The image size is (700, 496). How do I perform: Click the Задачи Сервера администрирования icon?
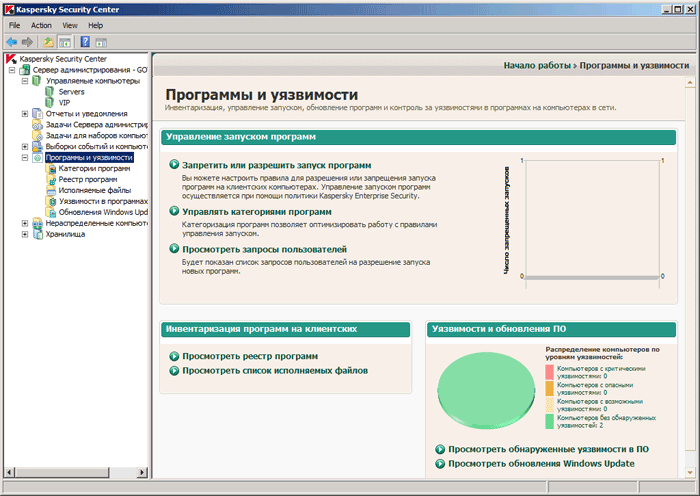pyautogui.click(x=38, y=125)
